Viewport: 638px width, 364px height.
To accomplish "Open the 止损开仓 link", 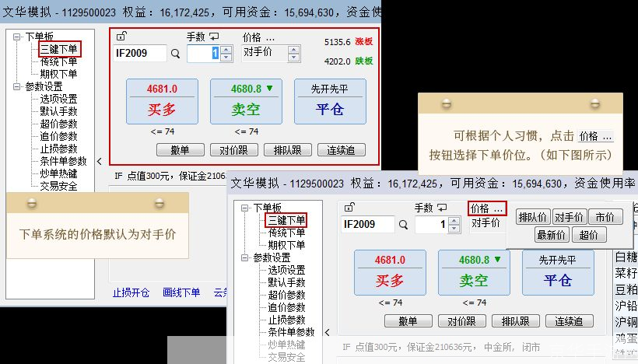I will (x=131, y=292).
